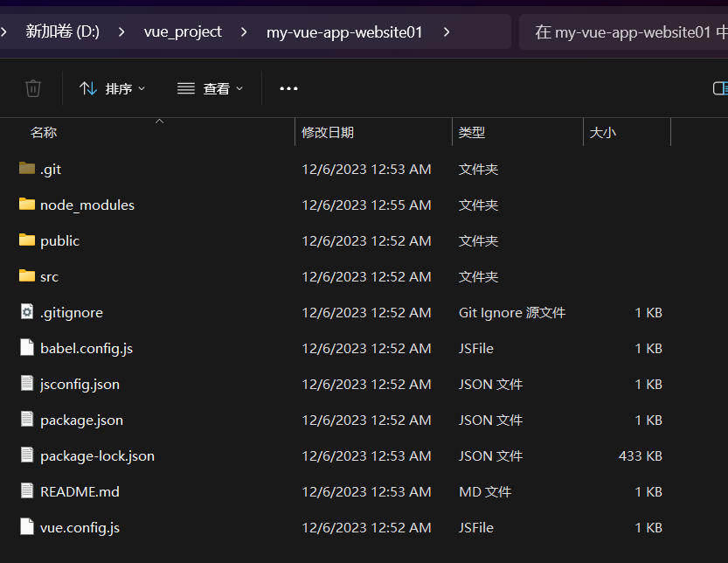Open the 排序 sort dropdown

click(113, 88)
